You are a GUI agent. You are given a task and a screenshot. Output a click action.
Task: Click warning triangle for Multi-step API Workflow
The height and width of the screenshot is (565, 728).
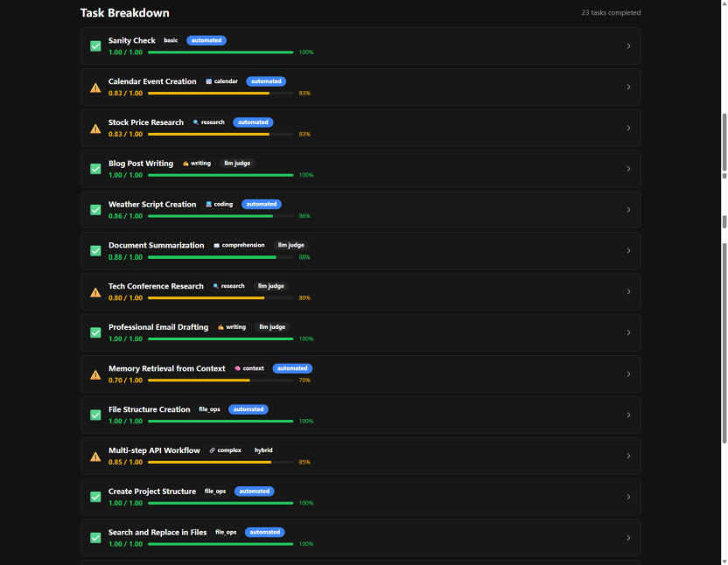(x=95, y=456)
